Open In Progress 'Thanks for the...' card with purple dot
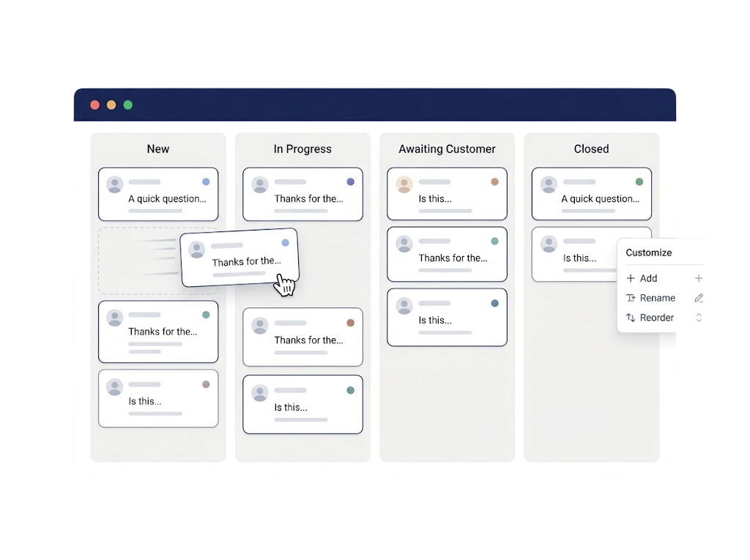The width and height of the screenshot is (750, 560). [302, 194]
